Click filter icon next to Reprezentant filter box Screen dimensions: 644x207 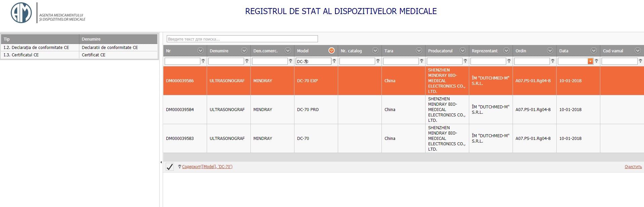pos(509,61)
